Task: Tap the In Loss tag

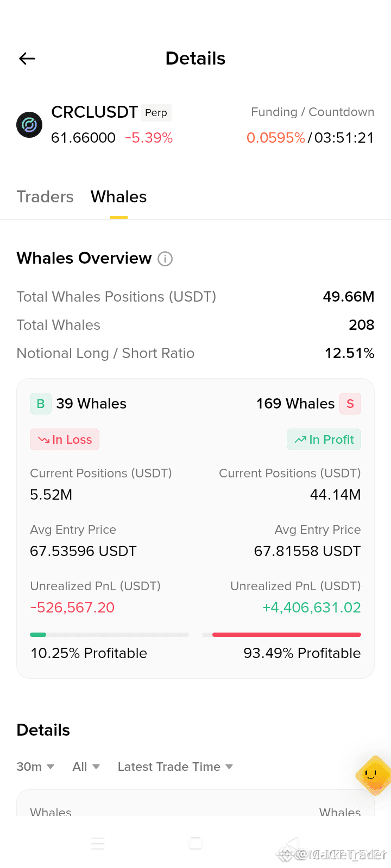Action: pos(65,439)
